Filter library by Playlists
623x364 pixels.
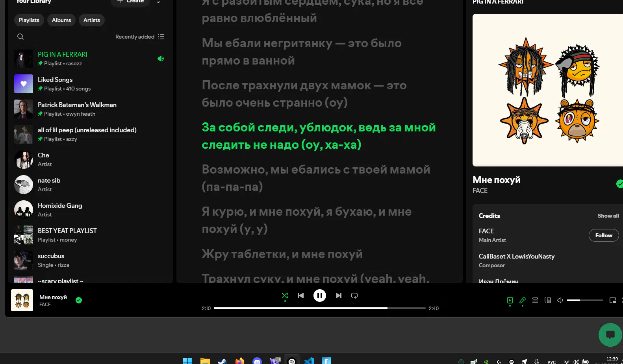point(29,20)
